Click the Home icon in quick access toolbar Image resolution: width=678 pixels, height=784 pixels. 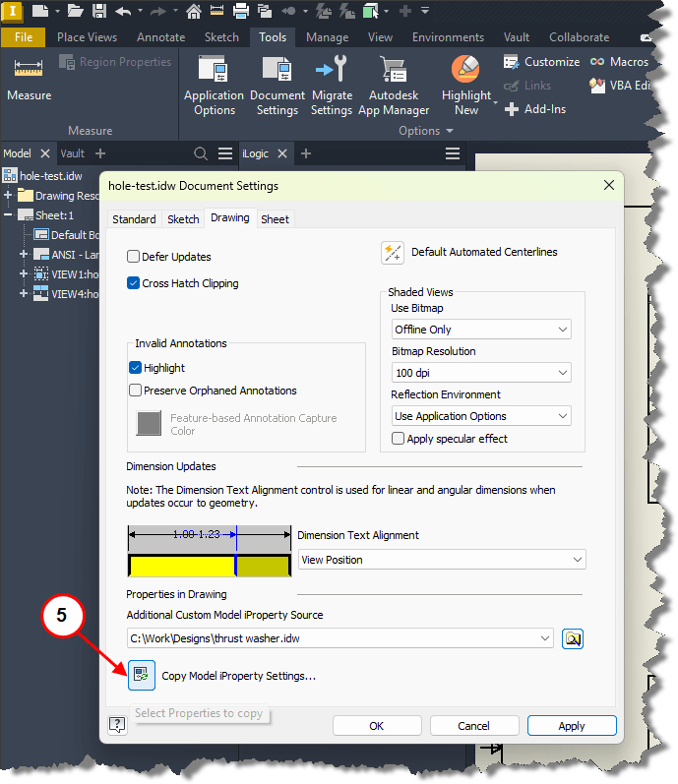click(194, 11)
